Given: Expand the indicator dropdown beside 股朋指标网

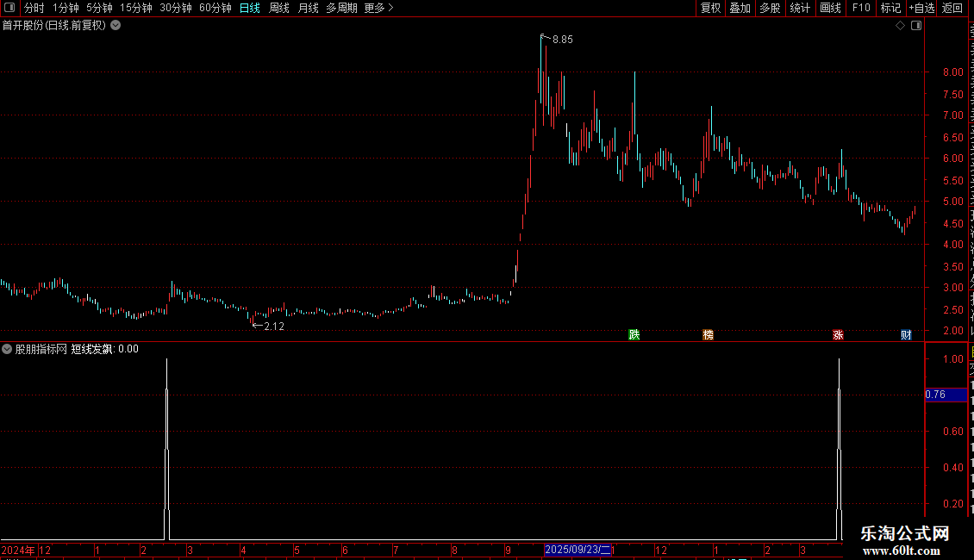Looking at the screenshot, I should 7,349.
